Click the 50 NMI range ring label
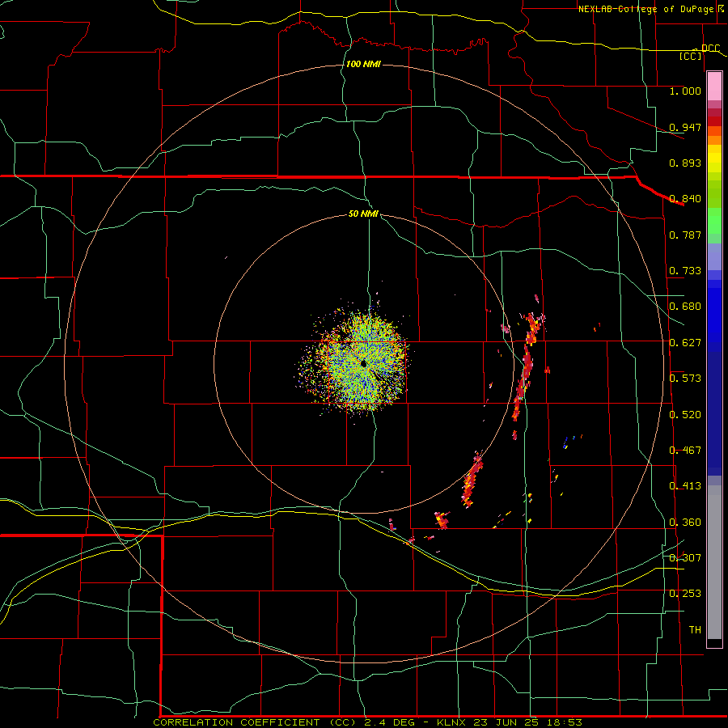Viewport: 728px width, 728px height. 363,214
